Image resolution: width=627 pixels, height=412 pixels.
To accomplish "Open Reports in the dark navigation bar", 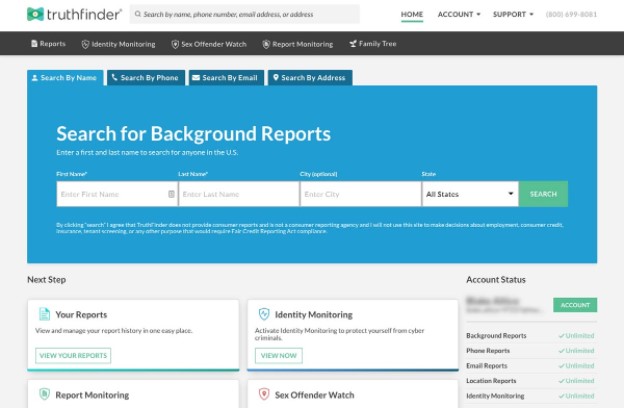I will (x=48, y=44).
